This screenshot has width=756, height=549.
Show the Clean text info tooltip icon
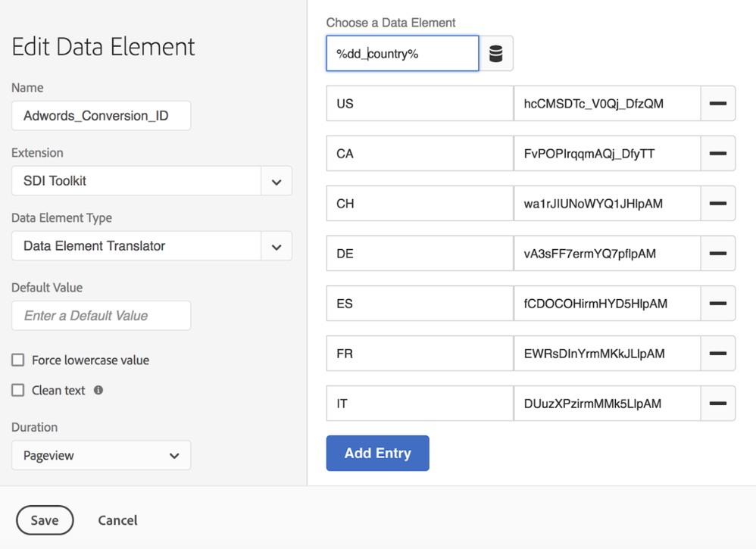[x=98, y=390]
